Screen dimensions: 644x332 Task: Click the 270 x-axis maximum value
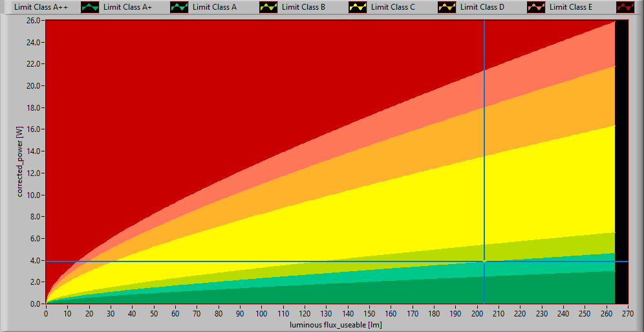point(627,313)
